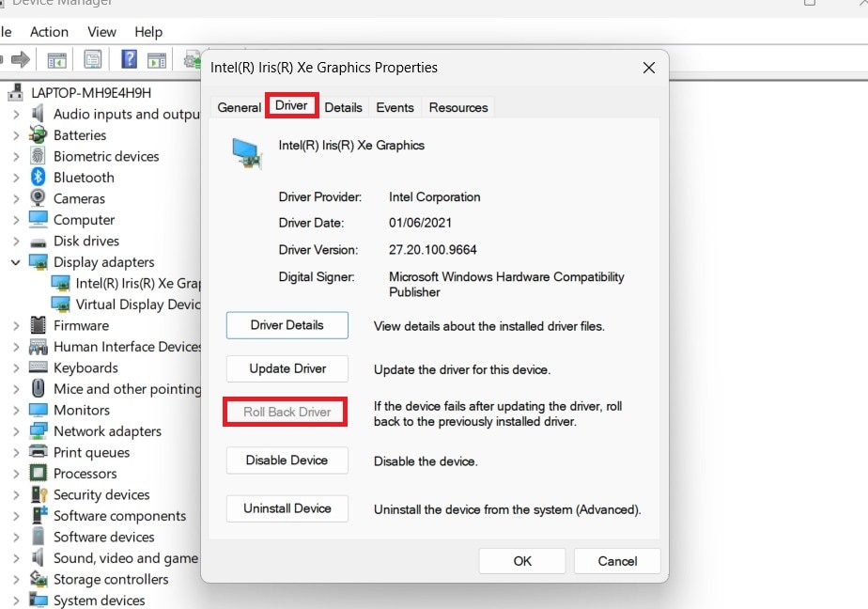Open the View menu

(101, 32)
